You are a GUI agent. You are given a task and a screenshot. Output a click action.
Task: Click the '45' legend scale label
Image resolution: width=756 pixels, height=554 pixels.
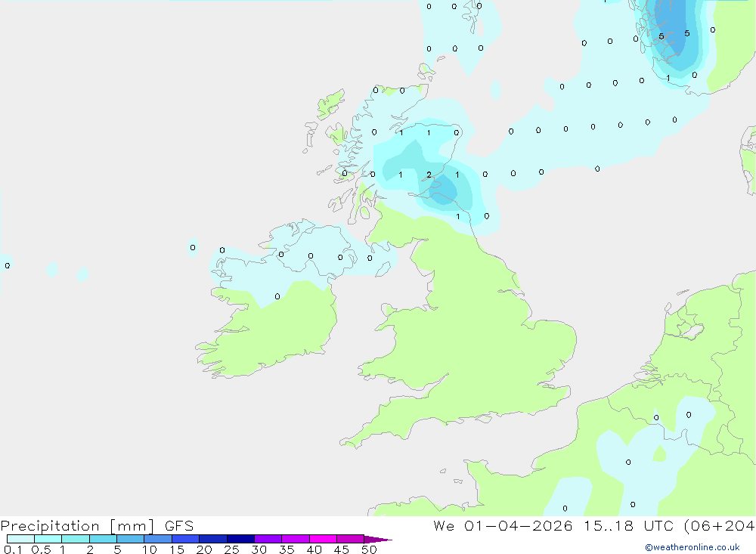pyautogui.click(x=342, y=549)
